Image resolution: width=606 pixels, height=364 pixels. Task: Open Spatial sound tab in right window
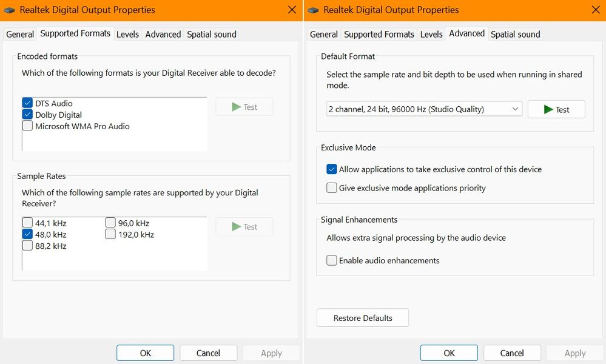click(x=515, y=35)
